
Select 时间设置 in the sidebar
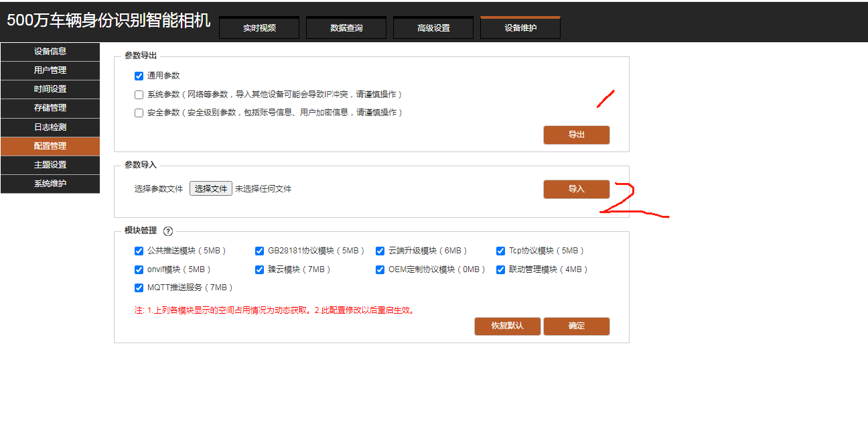pyautogui.click(x=50, y=89)
